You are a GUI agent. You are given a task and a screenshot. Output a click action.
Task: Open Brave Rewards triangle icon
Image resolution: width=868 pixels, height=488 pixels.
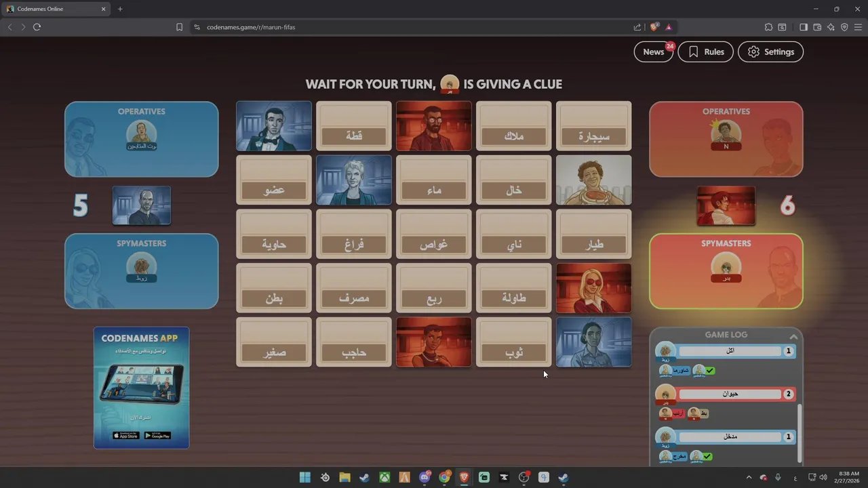coord(669,27)
